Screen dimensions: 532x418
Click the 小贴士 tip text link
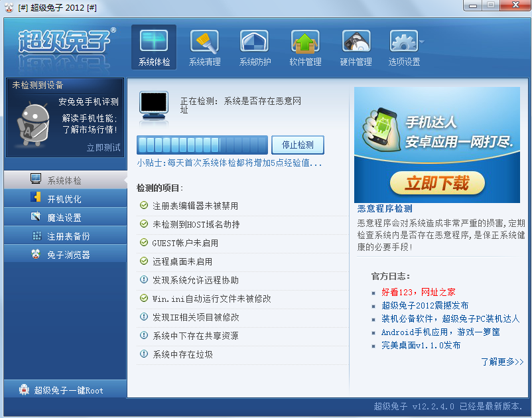coord(230,163)
